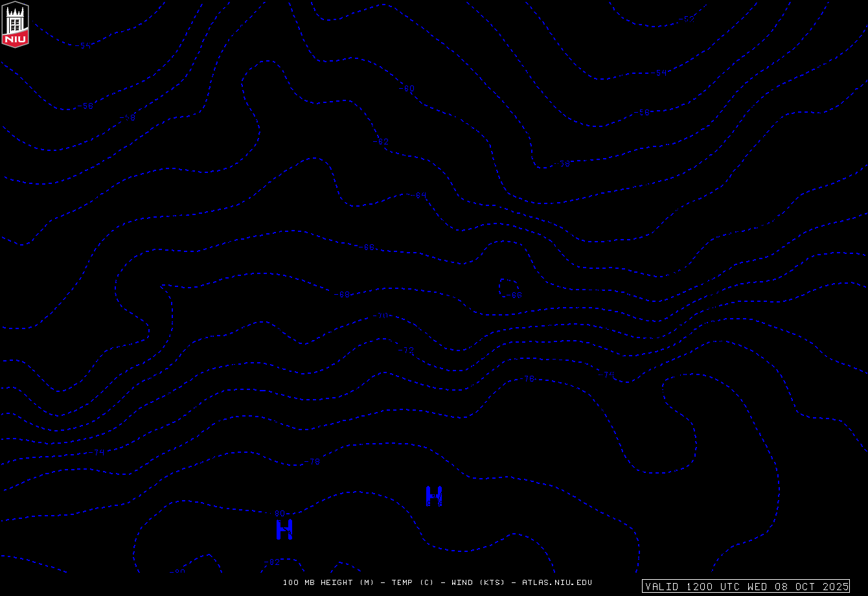Select the -70 temperature label
868x596 pixels.
pyautogui.click(x=380, y=315)
